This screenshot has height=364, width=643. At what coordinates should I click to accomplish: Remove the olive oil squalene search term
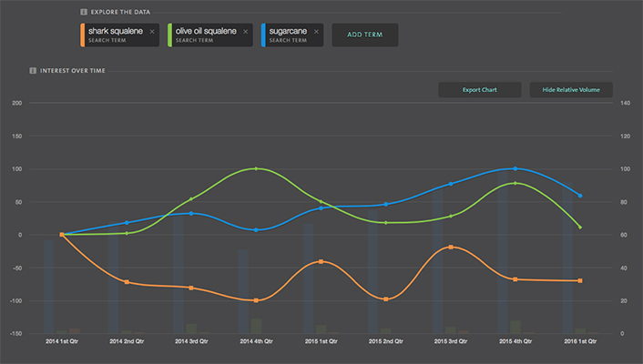tap(246, 32)
